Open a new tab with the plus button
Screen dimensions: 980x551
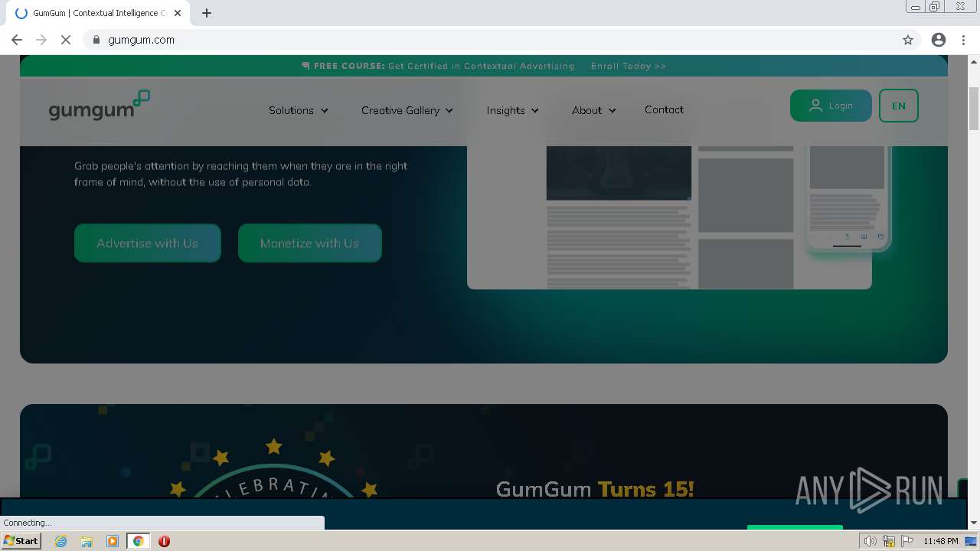207,13
